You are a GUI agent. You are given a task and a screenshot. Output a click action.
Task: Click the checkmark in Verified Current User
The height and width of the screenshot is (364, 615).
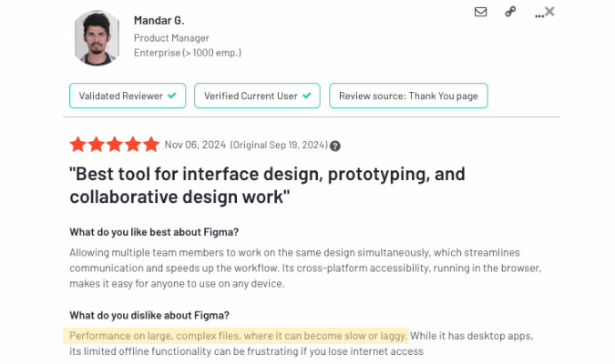307,96
